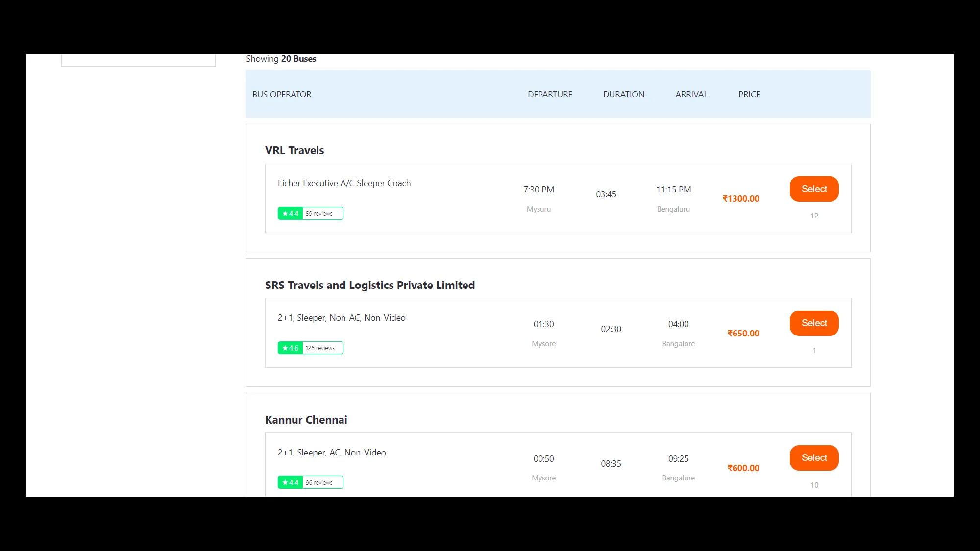Click Eicher Executive A/C Sleeper Coach text
The width and height of the screenshot is (980, 551).
[344, 183]
